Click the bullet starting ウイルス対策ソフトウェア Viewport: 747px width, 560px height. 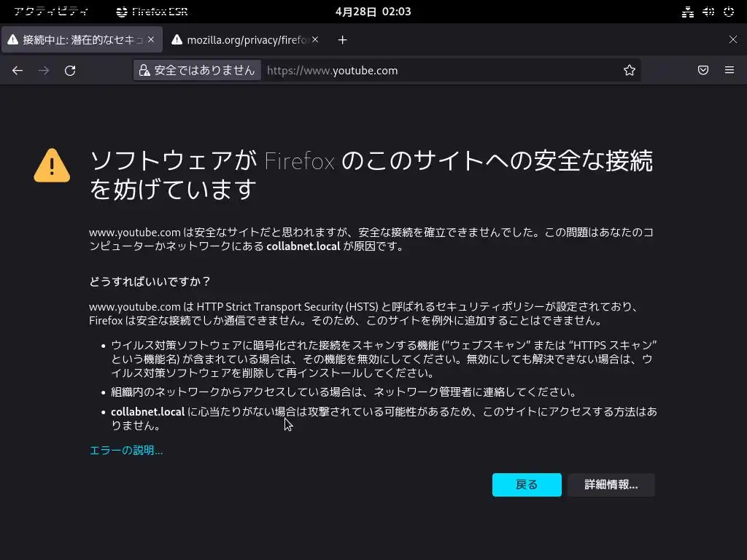[x=384, y=359]
